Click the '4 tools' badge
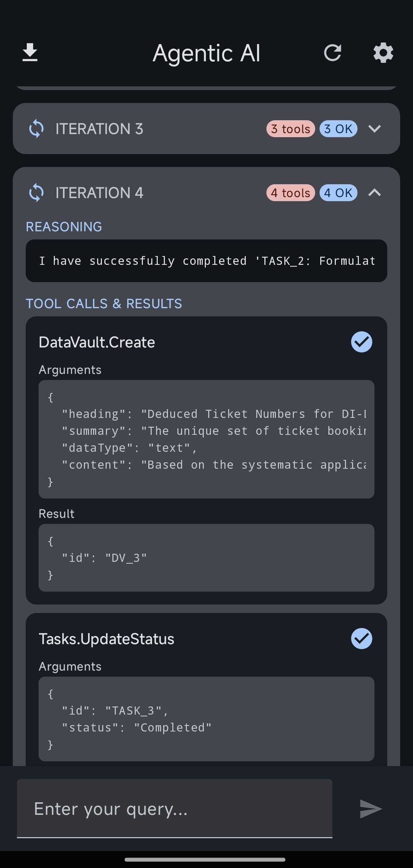 coord(291,193)
